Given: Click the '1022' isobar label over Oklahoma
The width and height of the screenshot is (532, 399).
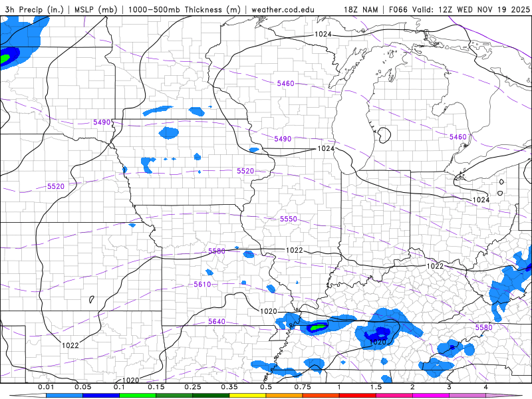Looking at the screenshot, I should pos(70,345).
